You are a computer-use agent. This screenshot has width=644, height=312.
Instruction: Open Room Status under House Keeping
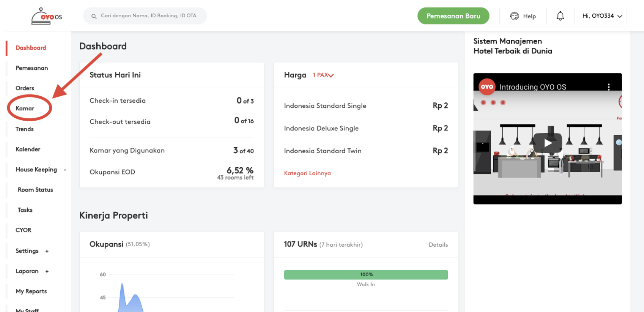pos(35,190)
